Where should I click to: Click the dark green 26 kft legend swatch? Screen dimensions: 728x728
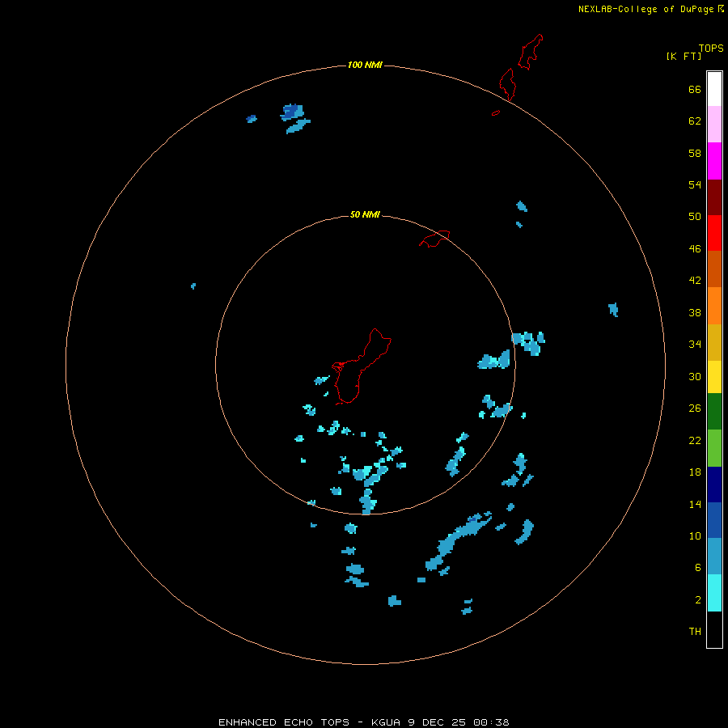pyautogui.click(x=714, y=412)
